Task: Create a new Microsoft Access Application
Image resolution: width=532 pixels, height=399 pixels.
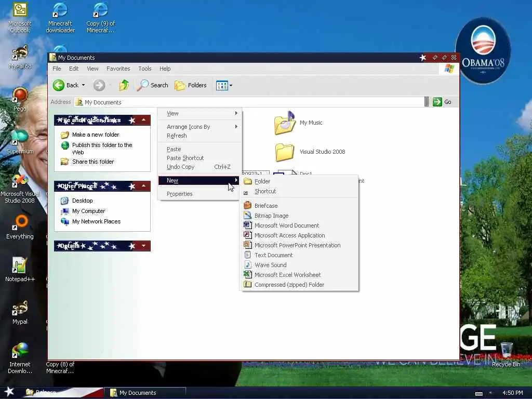Action: click(299, 235)
